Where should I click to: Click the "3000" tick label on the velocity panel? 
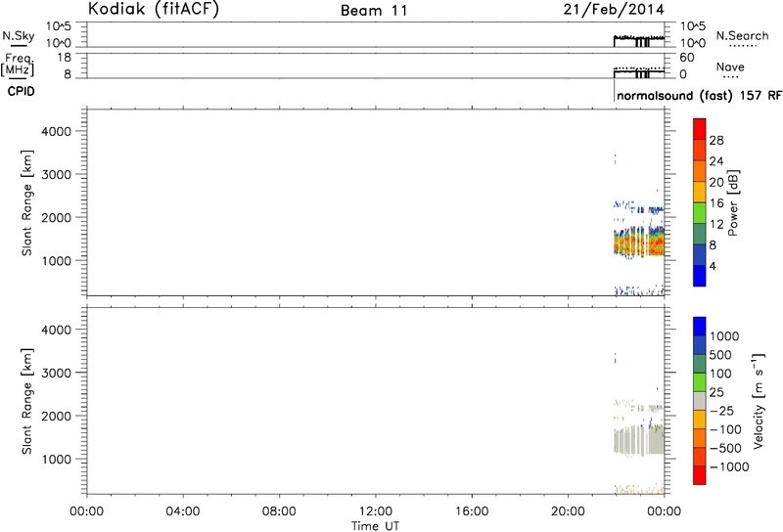coord(57,373)
